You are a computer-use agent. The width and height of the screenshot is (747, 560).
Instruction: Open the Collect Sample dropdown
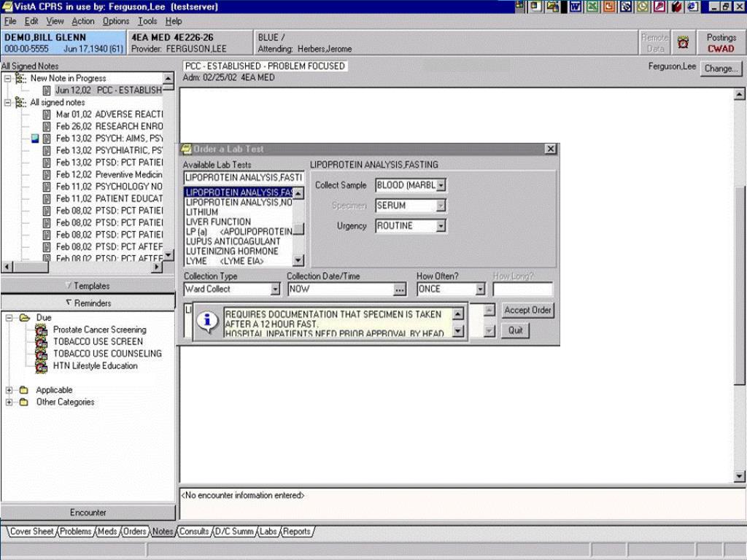coord(441,185)
